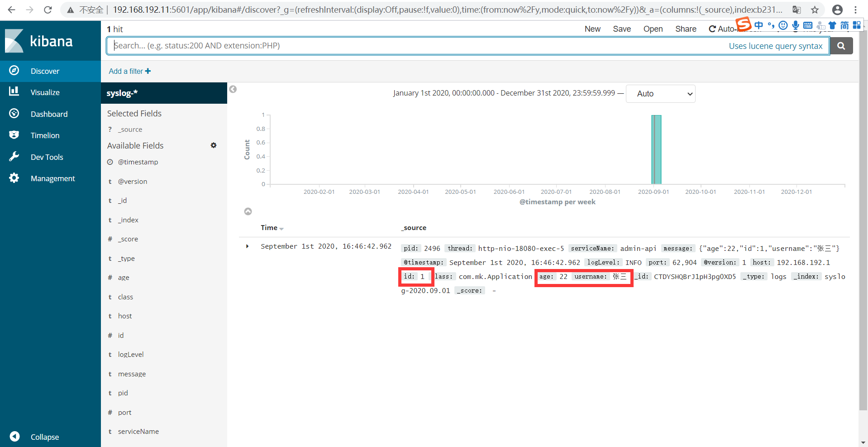Open Dev Tools wrench icon
Viewport: 868px width, 447px height.
(14, 157)
